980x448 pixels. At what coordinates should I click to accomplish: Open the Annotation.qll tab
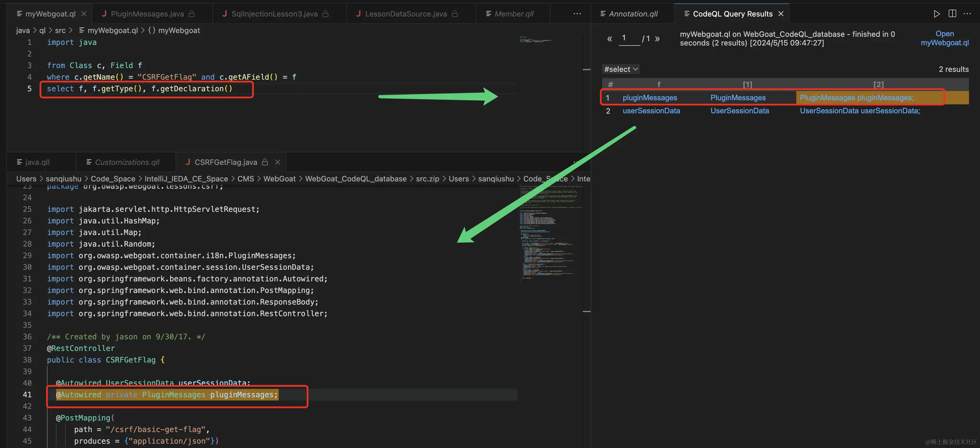coord(633,14)
